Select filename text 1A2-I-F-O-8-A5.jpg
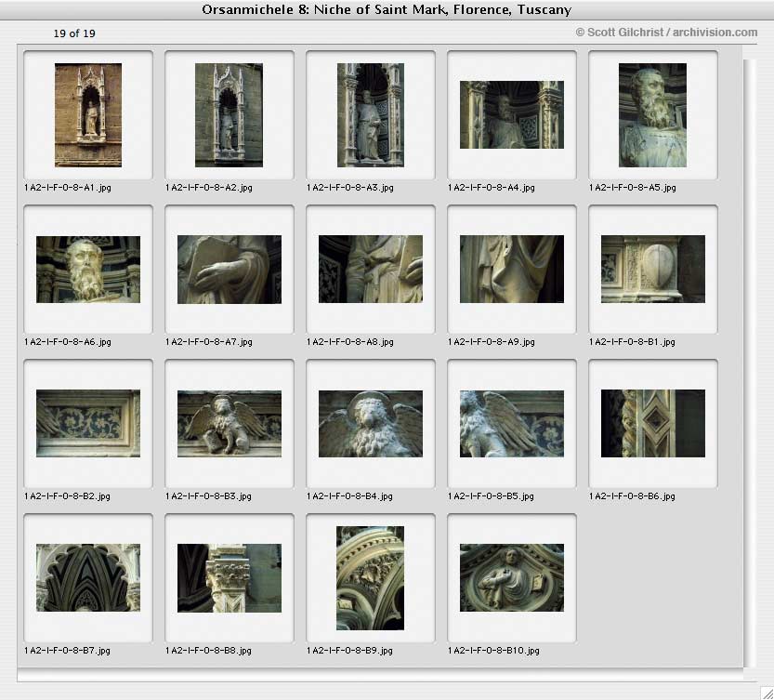 coord(633,188)
